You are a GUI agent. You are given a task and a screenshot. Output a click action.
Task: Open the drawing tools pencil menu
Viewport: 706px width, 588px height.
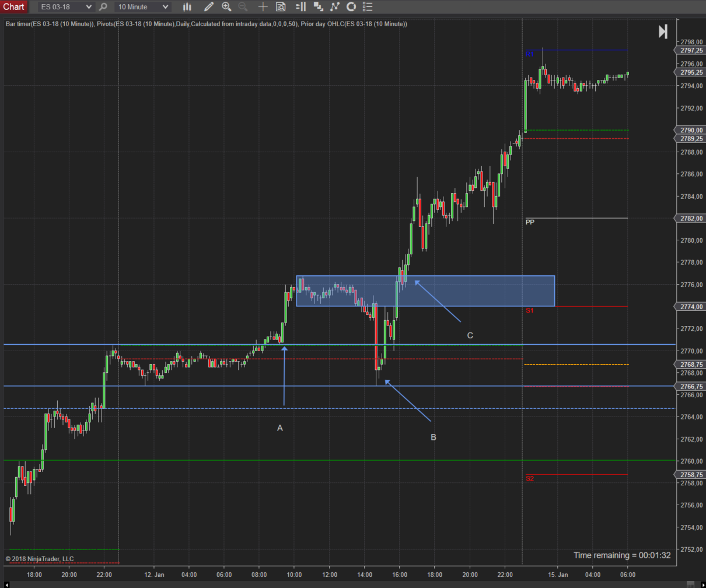click(208, 7)
